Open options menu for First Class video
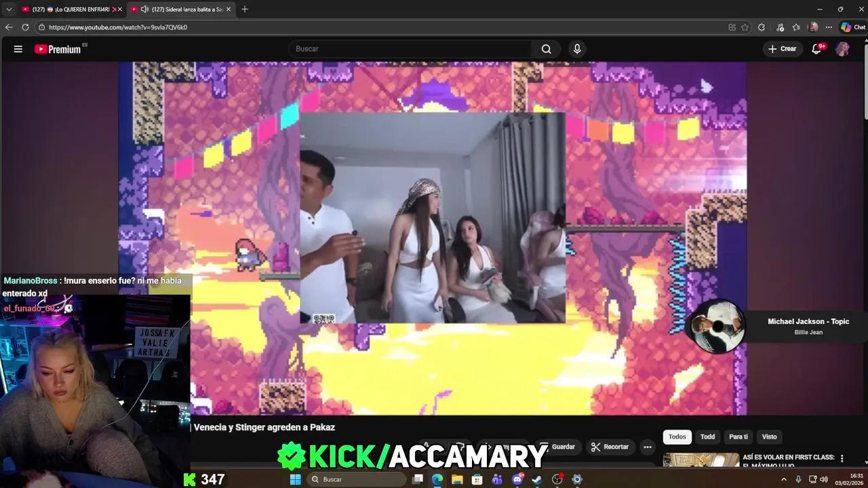 (842, 458)
